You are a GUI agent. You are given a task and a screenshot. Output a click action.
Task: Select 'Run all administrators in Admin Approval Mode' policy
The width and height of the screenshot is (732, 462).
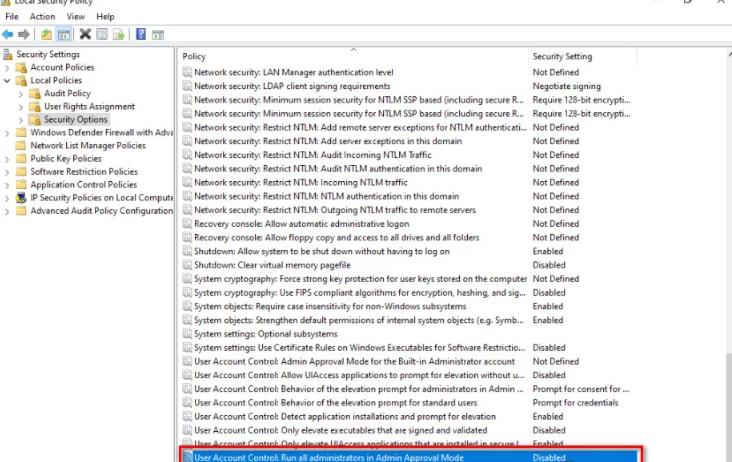pyautogui.click(x=329, y=457)
